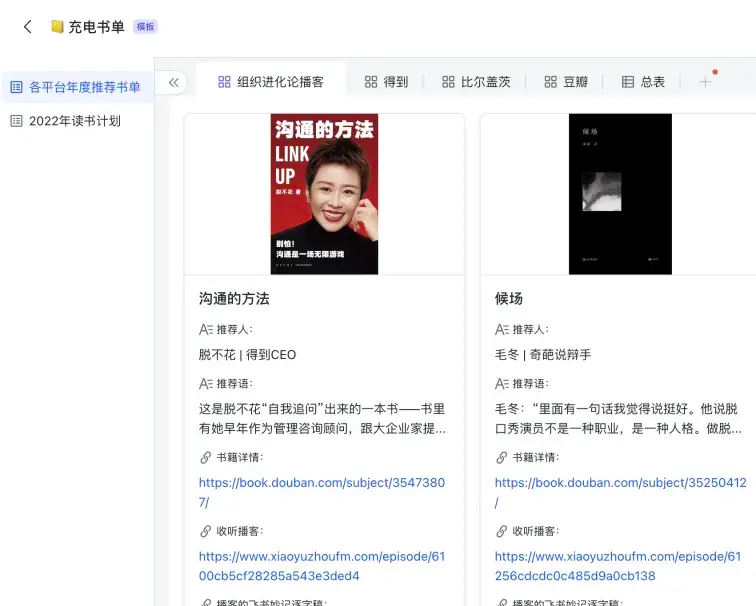Click text field icon beside 推荐人 in 沟通的方法 card
The height and width of the screenshot is (606, 756).
[206, 330]
